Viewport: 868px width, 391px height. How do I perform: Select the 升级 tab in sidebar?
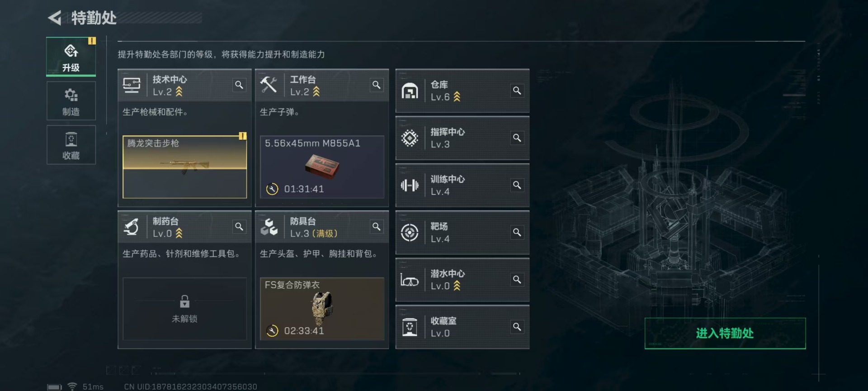click(71, 57)
